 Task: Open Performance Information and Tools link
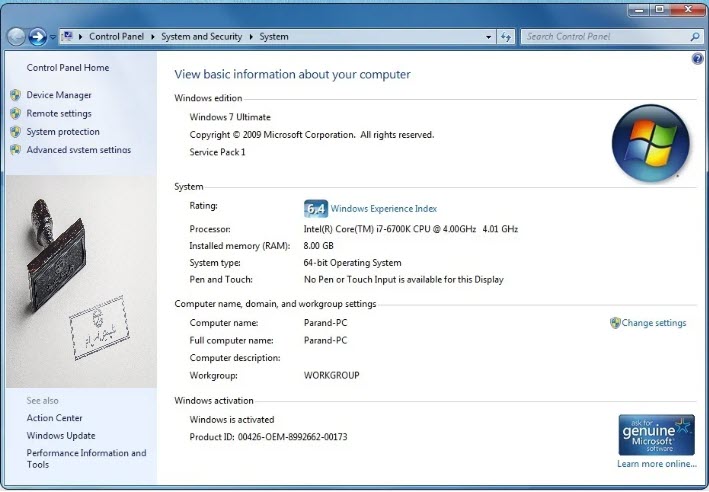(86, 459)
